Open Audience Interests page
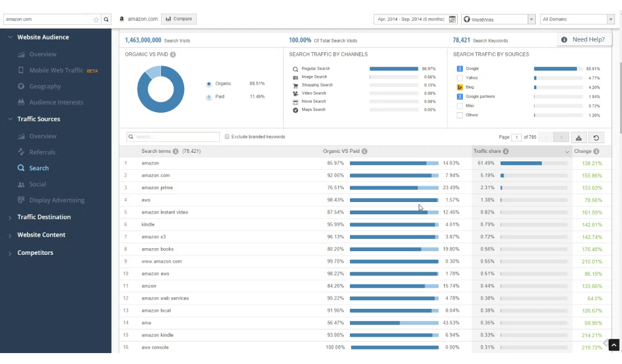This screenshot has width=622, height=364. coord(56,102)
